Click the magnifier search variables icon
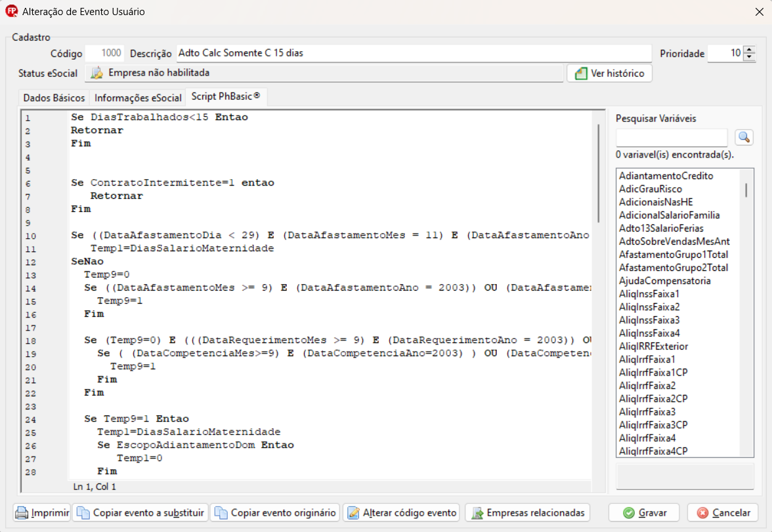772x532 pixels. [x=744, y=137]
